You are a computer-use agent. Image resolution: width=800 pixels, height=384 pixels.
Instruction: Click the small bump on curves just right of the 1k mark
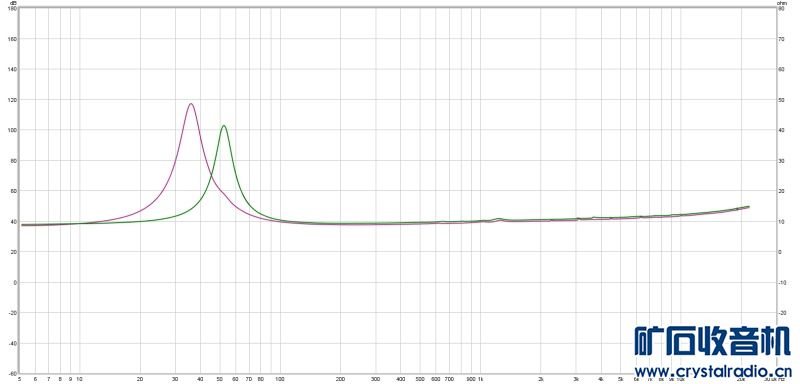pyautogui.click(x=498, y=219)
